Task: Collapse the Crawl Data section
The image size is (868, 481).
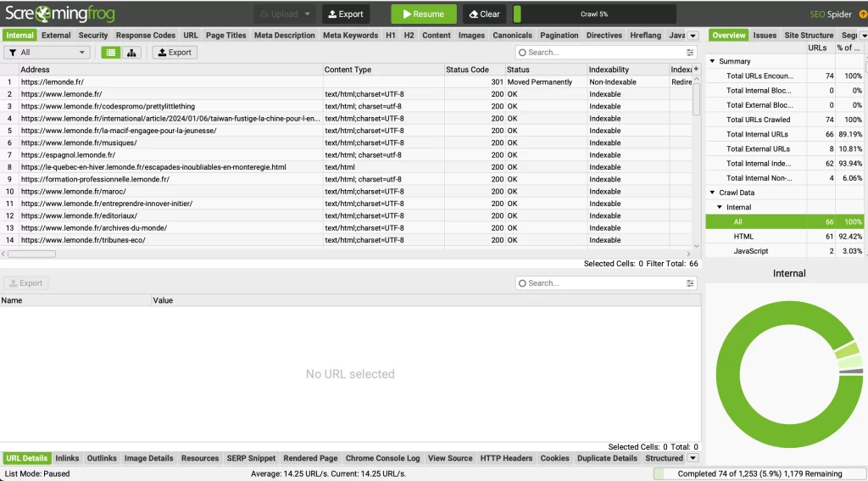Action: pos(712,193)
